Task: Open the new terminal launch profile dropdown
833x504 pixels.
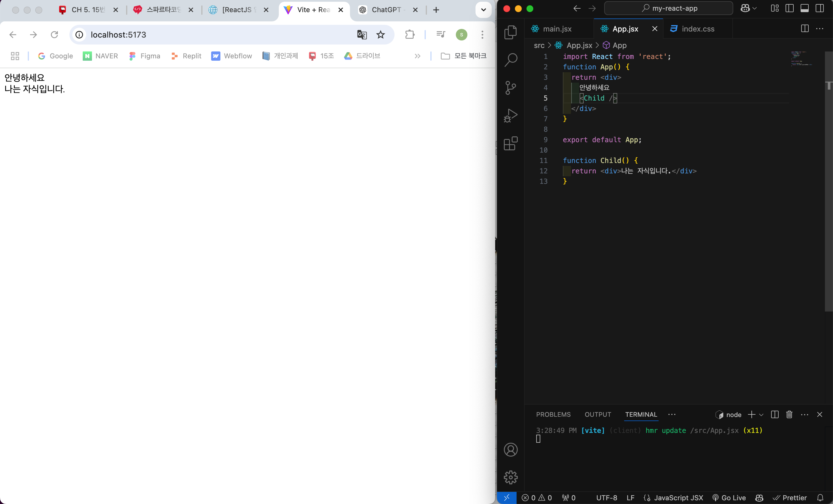Action: coord(761,415)
